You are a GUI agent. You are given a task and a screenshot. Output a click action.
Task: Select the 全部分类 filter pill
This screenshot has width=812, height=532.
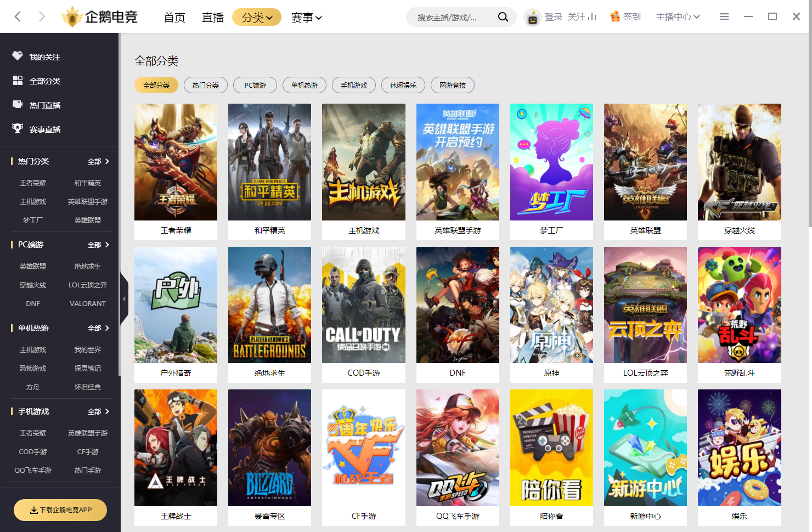pos(156,85)
